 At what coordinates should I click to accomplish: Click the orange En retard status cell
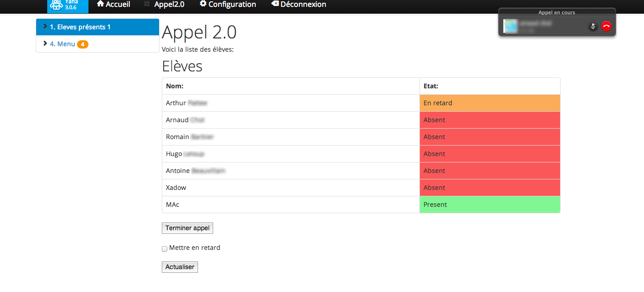[490, 103]
